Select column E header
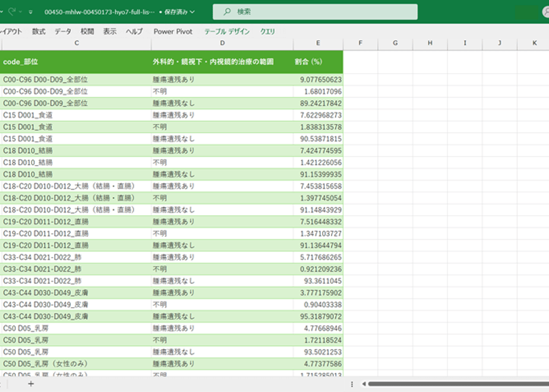 (x=318, y=43)
